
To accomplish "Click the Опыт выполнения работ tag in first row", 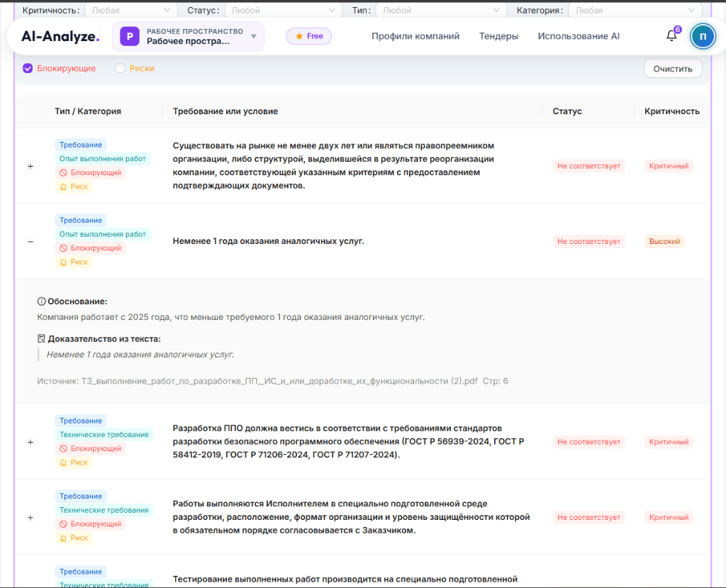I will pos(103,158).
